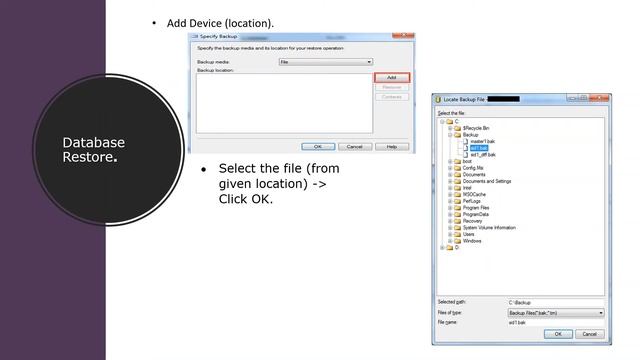This screenshot has height=360, width=640.
Task: Expand the Windows folder
Action: (450, 241)
